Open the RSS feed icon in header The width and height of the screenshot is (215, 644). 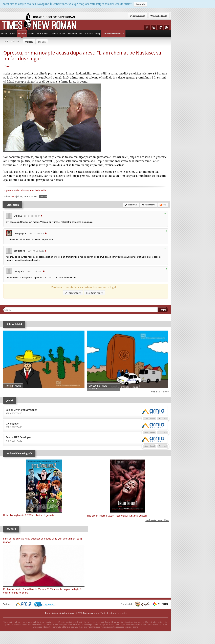tap(166, 27)
